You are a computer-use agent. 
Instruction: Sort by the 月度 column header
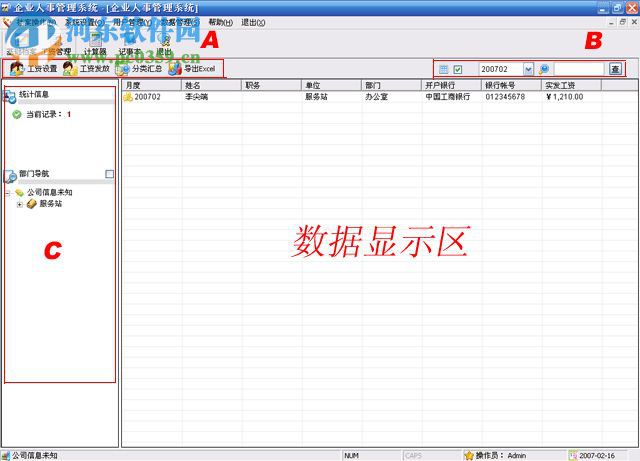pyautogui.click(x=151, y=85)
